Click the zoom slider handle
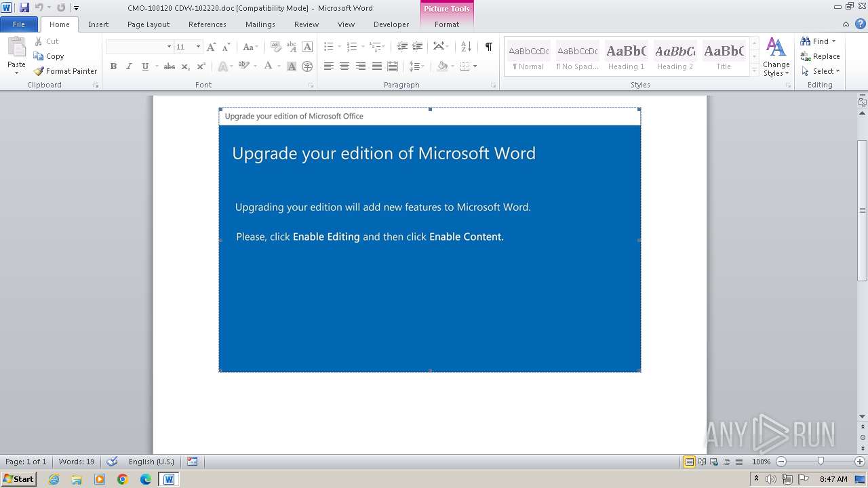 [x=821, y=462]
